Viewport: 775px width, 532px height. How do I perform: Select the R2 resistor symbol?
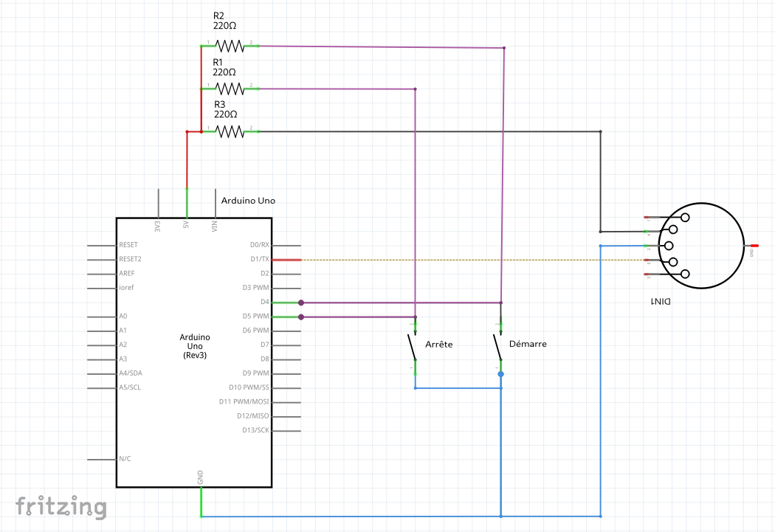230,46
